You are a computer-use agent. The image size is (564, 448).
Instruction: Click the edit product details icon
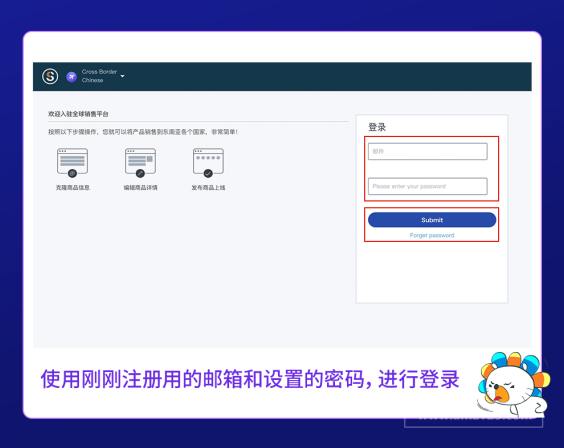point(140,163)
